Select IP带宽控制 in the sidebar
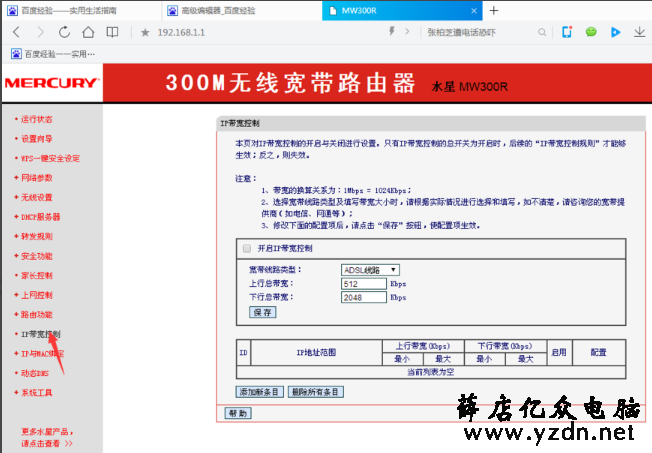Viewport: 652px width, 453px height. point(40,334)
